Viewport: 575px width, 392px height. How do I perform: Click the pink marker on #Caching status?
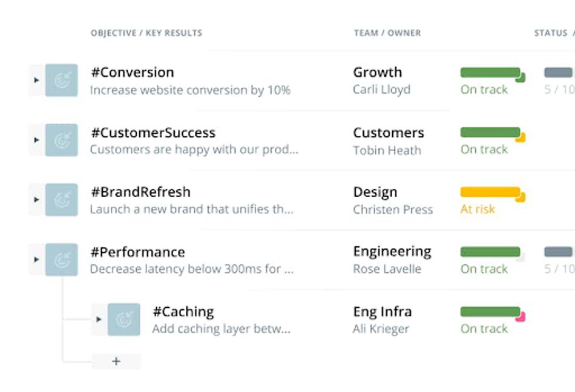[x=521, y=316]
